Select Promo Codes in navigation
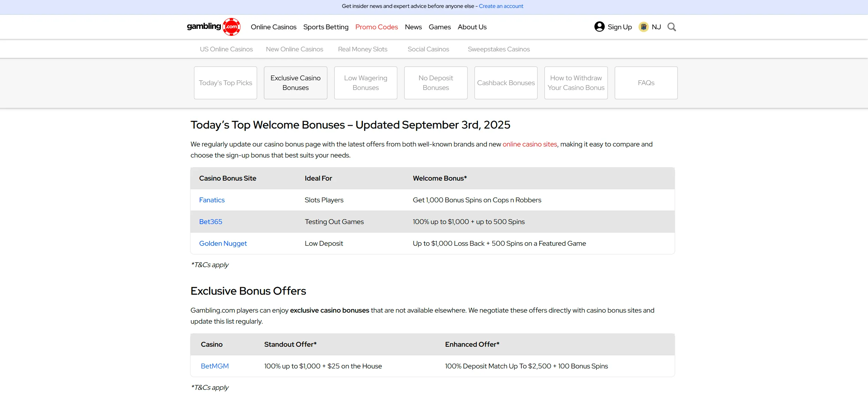The height and width of the screenshot is (406, 868). (377, 27)
